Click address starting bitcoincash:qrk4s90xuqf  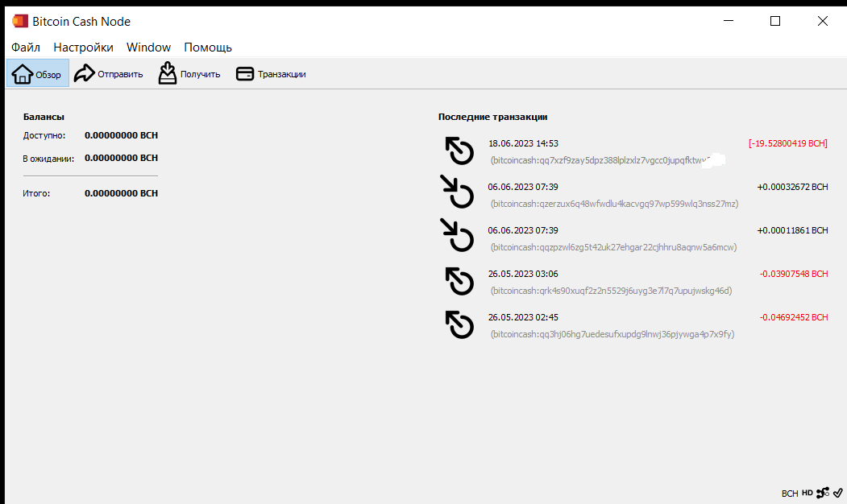611,291
